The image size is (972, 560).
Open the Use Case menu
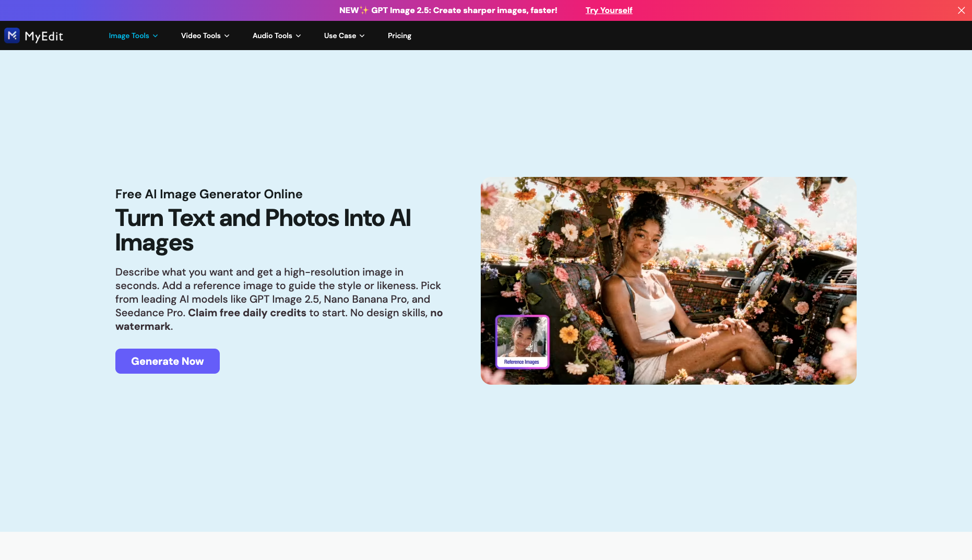(x=344, y=35)
